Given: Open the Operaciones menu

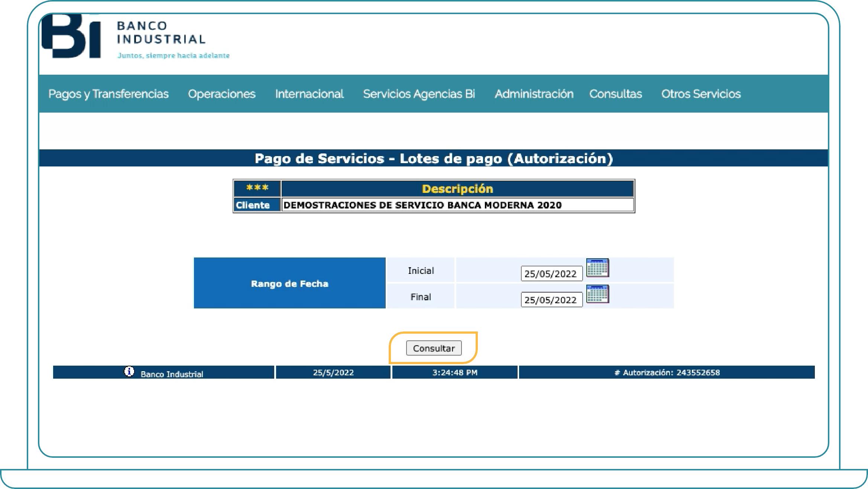Looking at the screenshot, I should click(x=222, y=94).
